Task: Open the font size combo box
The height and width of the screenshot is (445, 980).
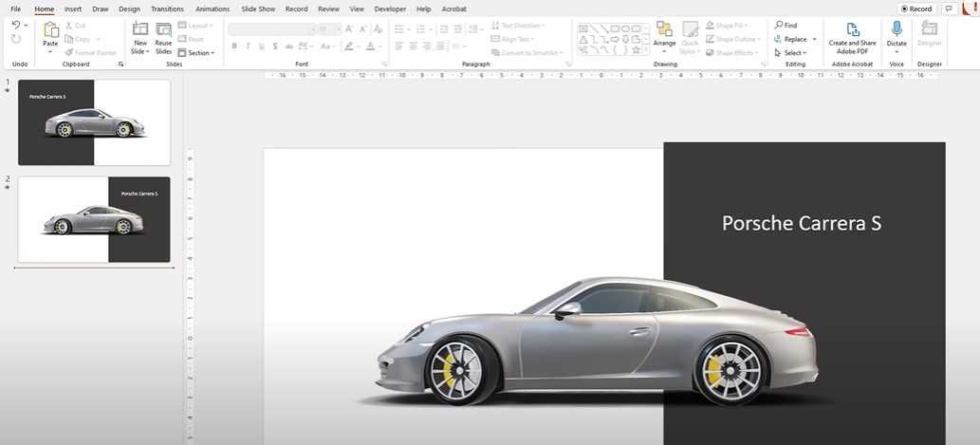Action: pyautogui.click(x=329, y=29)
